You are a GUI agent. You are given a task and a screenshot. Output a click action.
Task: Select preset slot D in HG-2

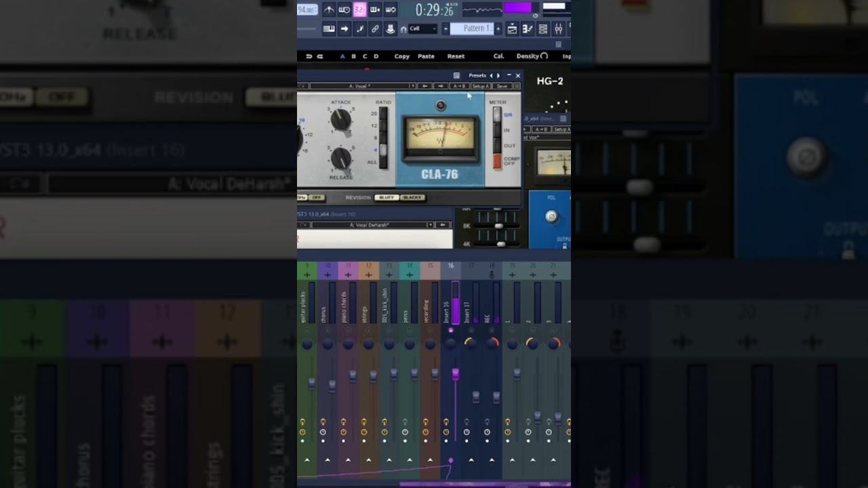376,56
